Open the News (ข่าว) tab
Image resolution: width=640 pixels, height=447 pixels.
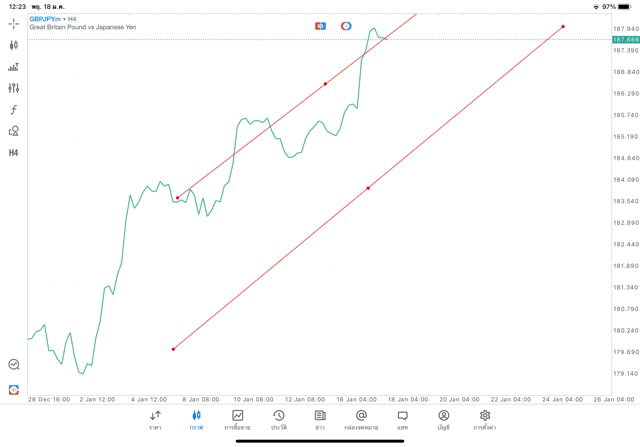tap(320, 419)
